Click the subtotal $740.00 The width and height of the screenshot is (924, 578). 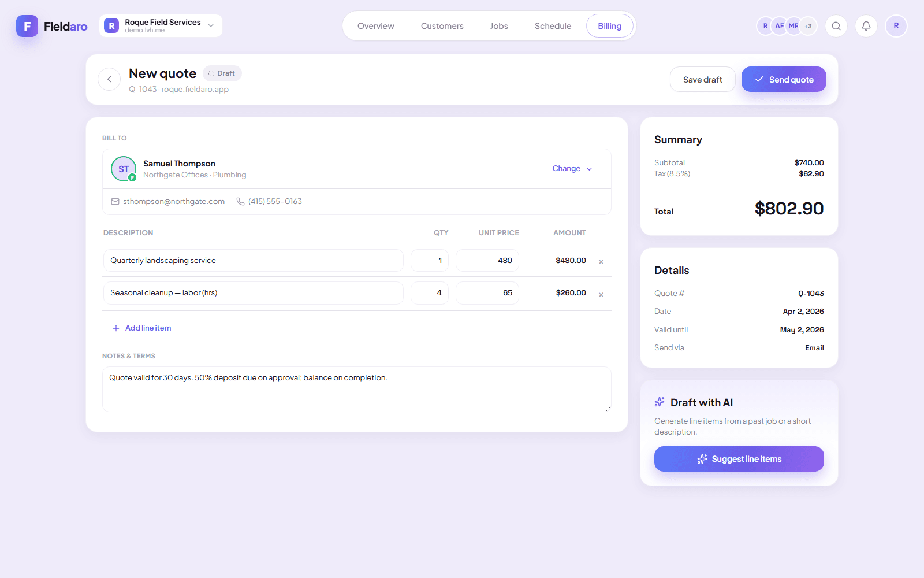click(809, 163)
